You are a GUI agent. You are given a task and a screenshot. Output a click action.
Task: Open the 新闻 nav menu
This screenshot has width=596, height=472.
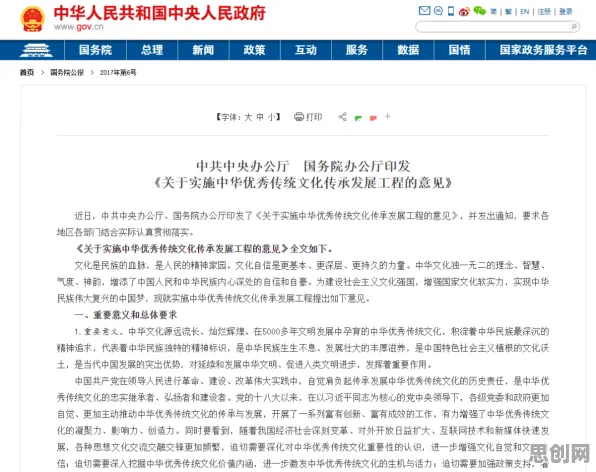coord(203,50)
